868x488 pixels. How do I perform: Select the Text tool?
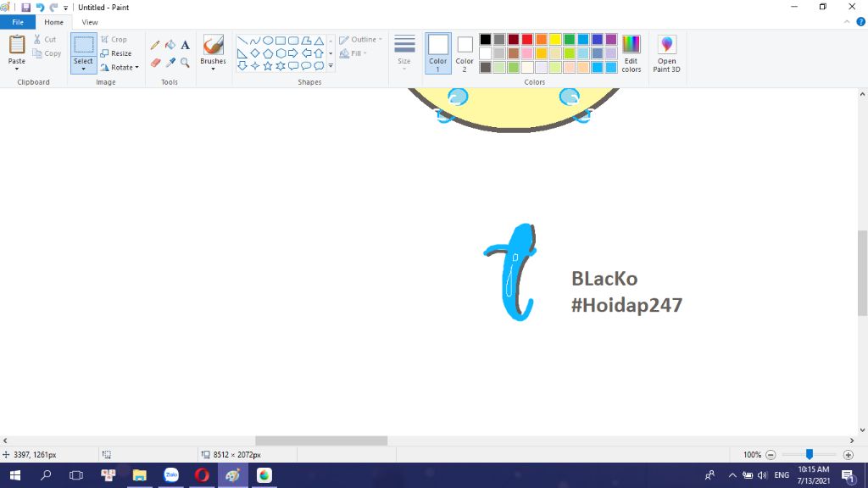[185, 46]
